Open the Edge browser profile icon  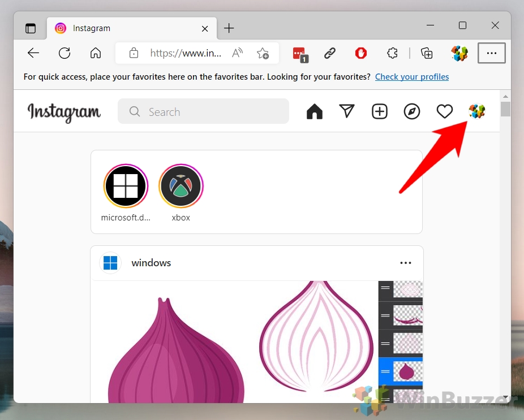459,53
